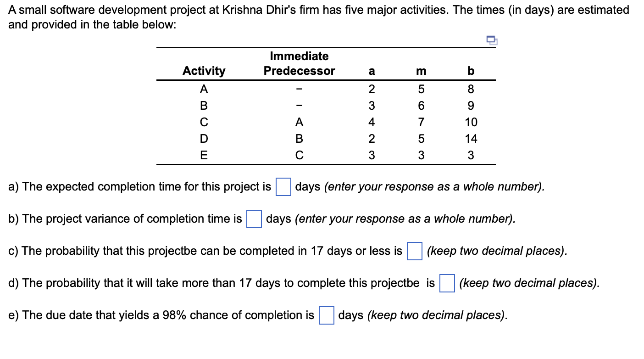Click the Immediate Predecessor column header
The height and width of the screenshot is (359, 644).
tap(299, 63)
